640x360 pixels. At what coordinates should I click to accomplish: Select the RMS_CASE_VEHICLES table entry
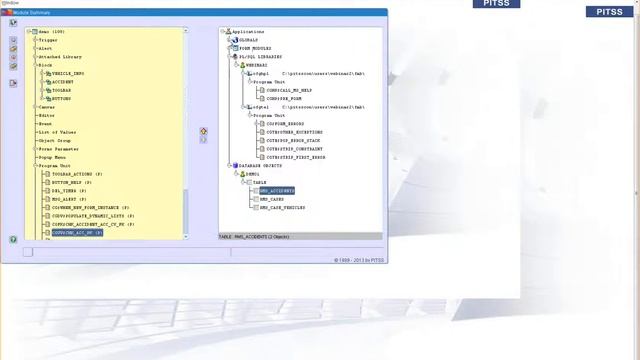[282, 207]
